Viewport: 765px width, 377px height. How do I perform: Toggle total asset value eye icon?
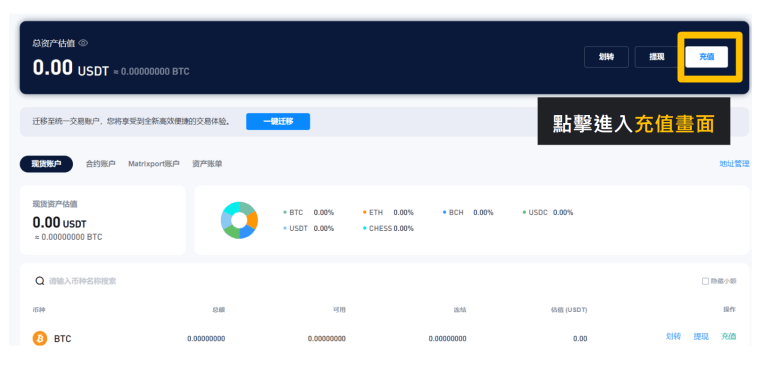click(83, 43)
